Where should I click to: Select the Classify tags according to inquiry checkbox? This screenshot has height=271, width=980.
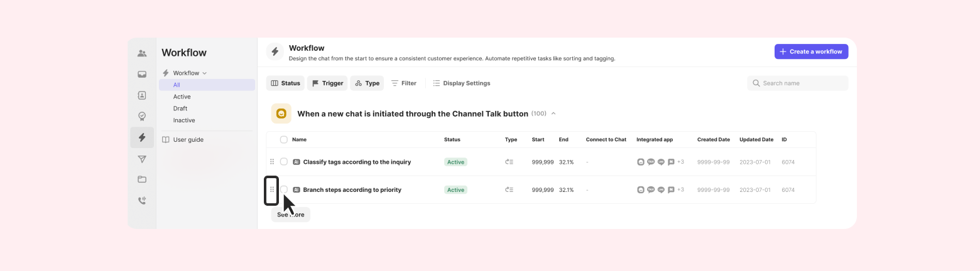[284, 162]
